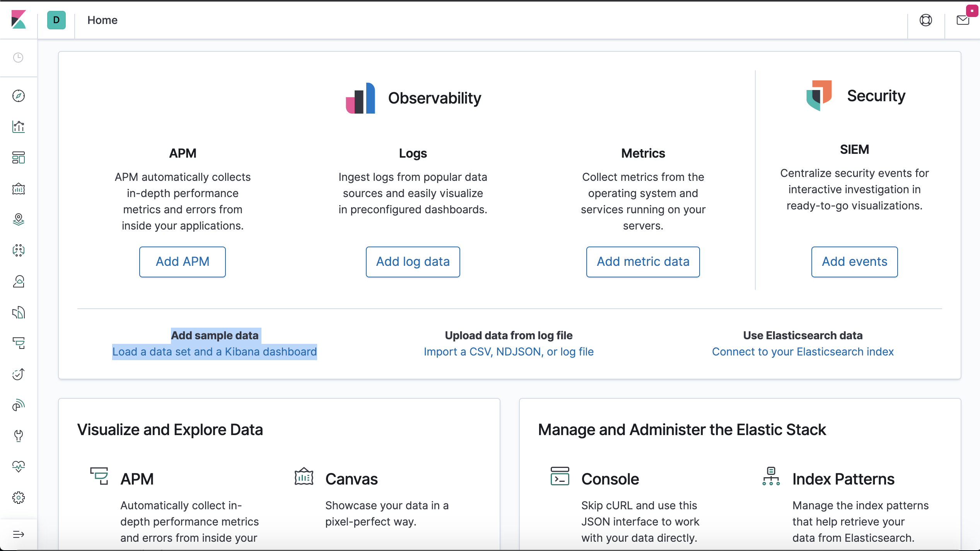Click the APM card icon

[99, 476]
